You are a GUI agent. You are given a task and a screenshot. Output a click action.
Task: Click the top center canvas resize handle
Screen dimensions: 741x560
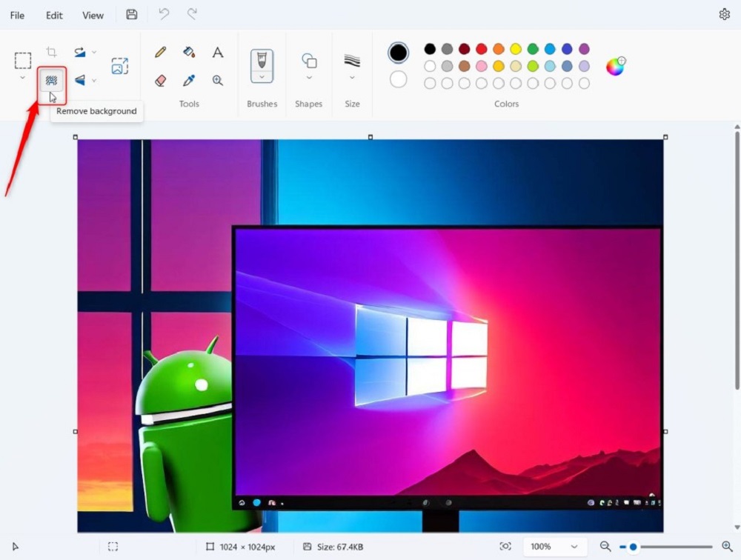click(x=370, y=137)
